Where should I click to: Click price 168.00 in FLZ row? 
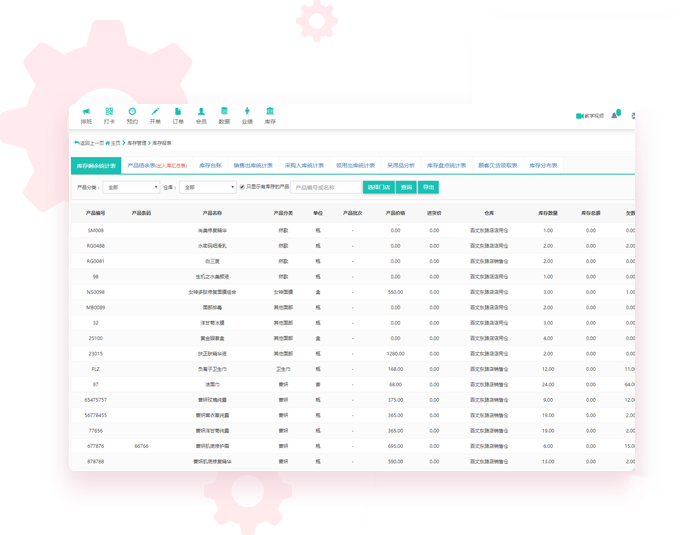click(395, 369)
